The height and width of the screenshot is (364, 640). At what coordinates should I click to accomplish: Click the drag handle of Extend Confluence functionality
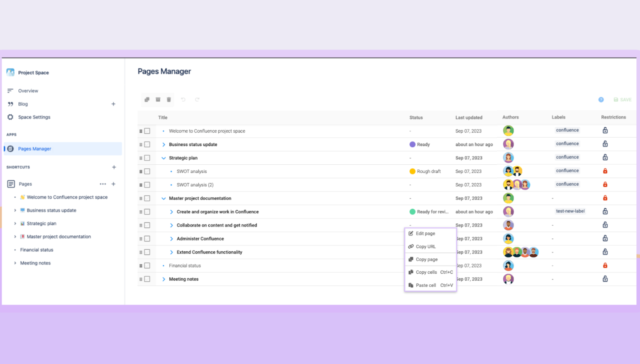[141, 252]
